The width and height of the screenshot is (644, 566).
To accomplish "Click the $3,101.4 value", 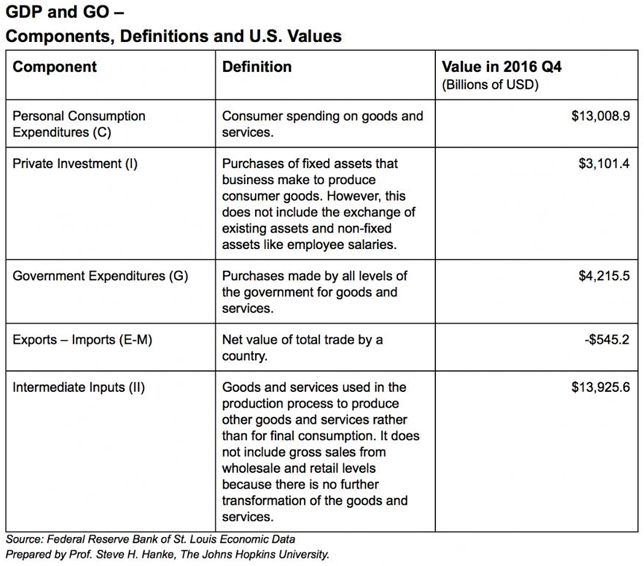I will (x=604, y=163).
